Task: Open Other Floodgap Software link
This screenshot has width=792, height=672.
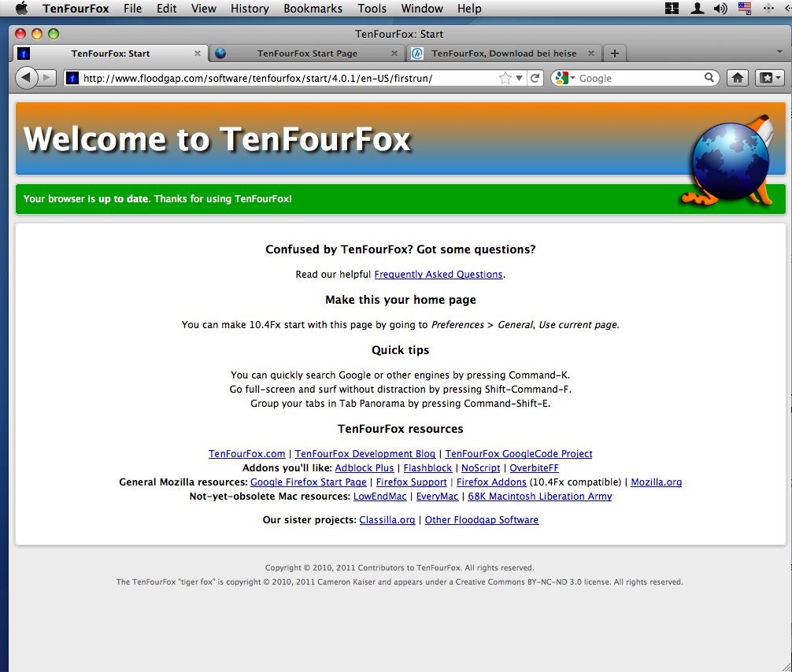Action: pyautogui.click(x=481, y=519)
